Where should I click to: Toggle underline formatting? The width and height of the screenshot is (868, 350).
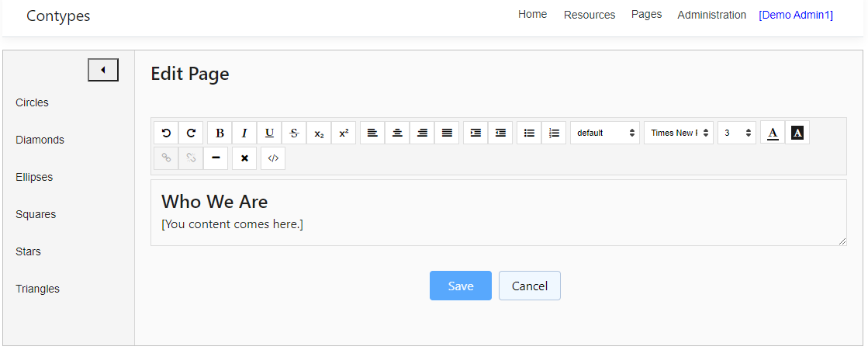269,133
